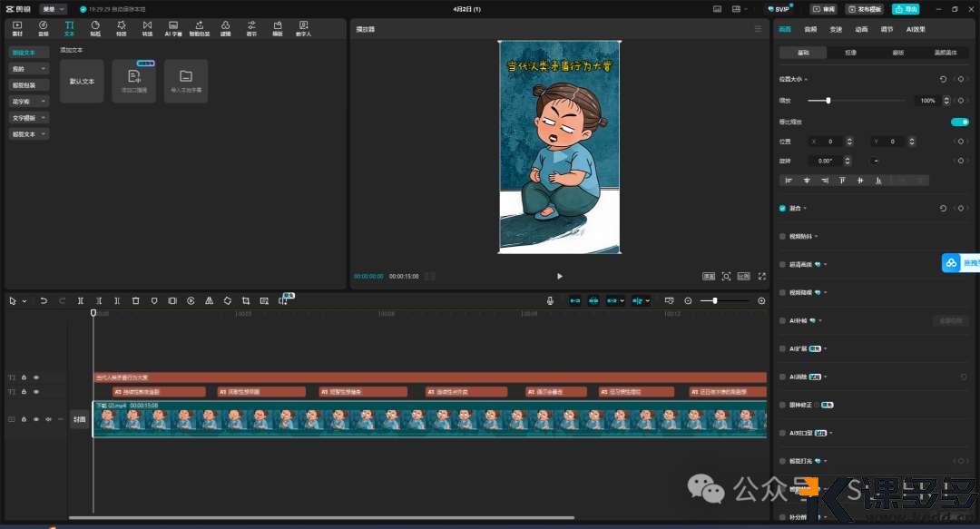Open the 贴纸 (Stickers) panel

95,28
